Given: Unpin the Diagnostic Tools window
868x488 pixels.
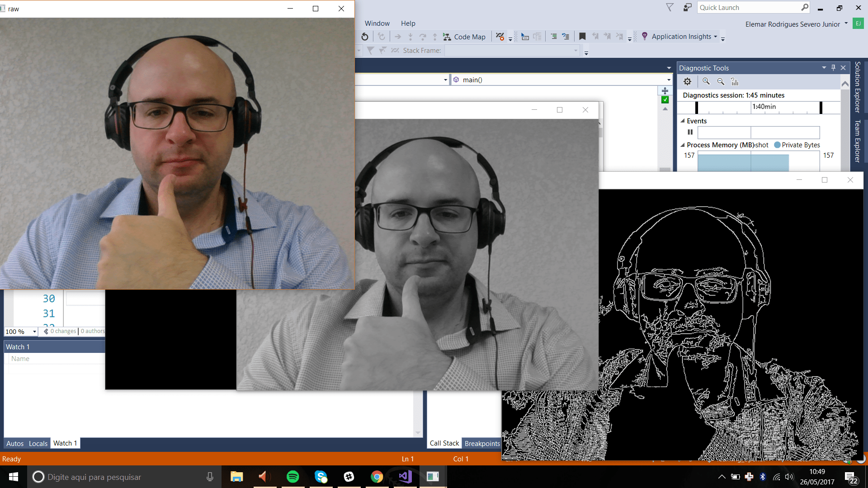Looking at the screenshot, I should point(833,68).
